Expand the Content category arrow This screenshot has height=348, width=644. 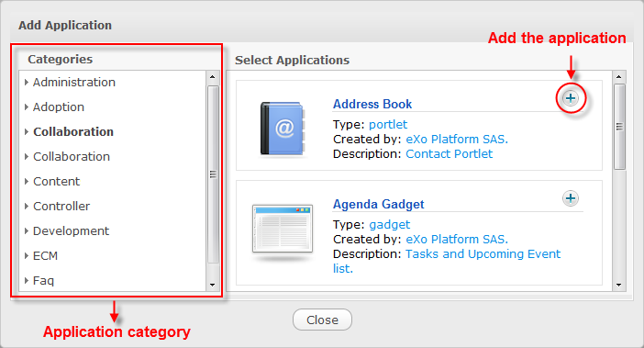click(x=27, y=181)
